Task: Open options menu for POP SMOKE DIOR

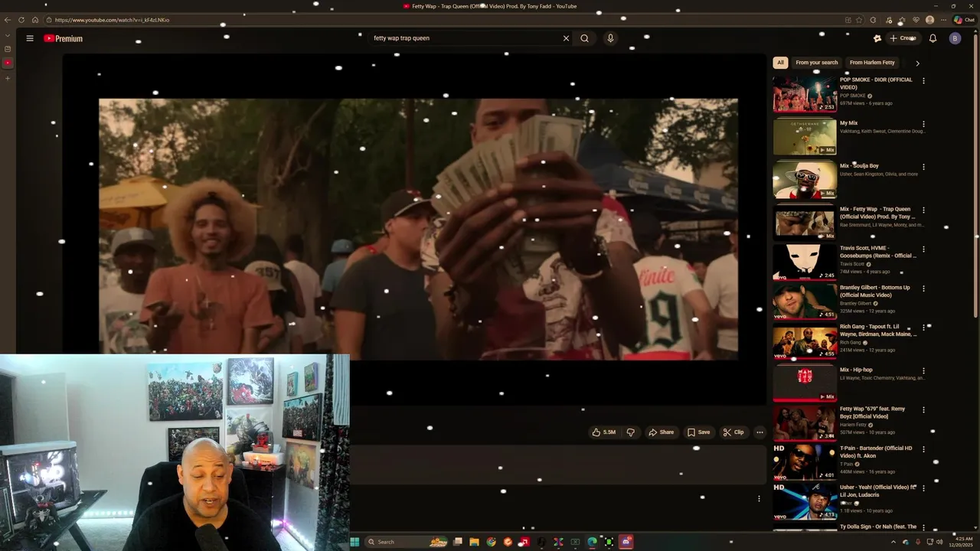Action: (923, 80)
